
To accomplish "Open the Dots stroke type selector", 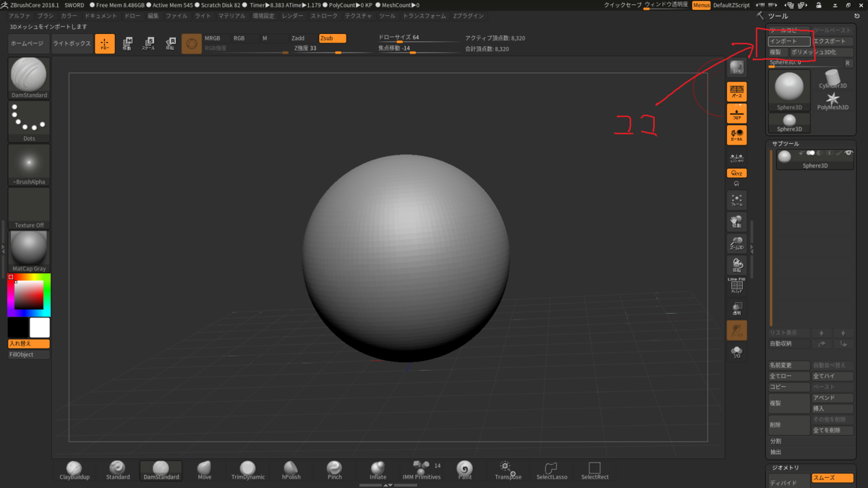I will point(29,121).
